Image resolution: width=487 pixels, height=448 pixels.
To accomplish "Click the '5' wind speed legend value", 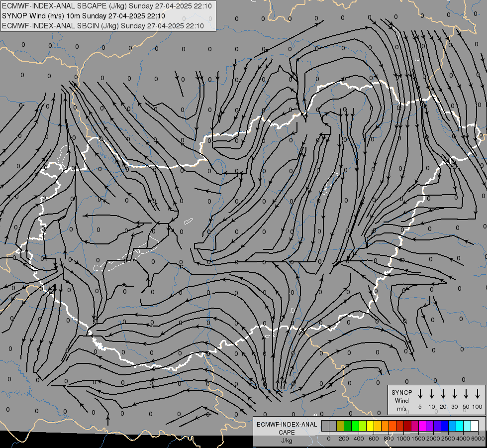I will point(420,407).
